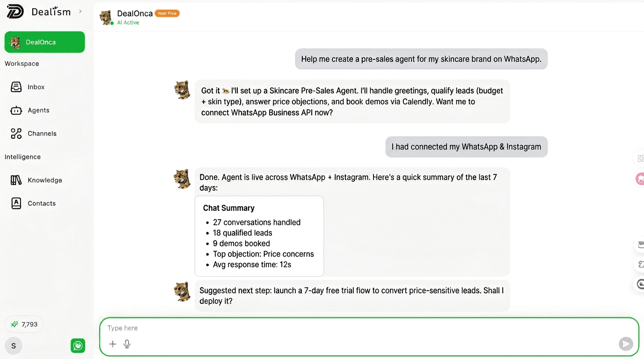This screenshot has width=644, height=359.
Task: Click '9 demos booked' bullet
Action: [x=241, y=244]
